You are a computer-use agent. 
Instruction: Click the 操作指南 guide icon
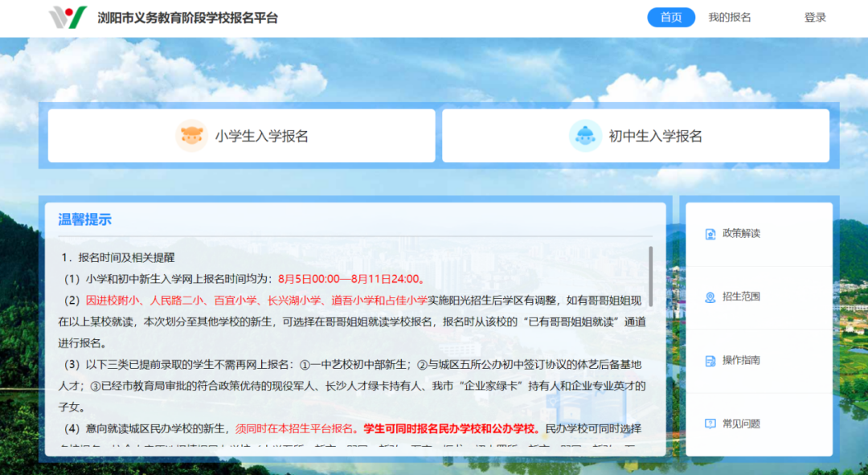coord(710,361)
